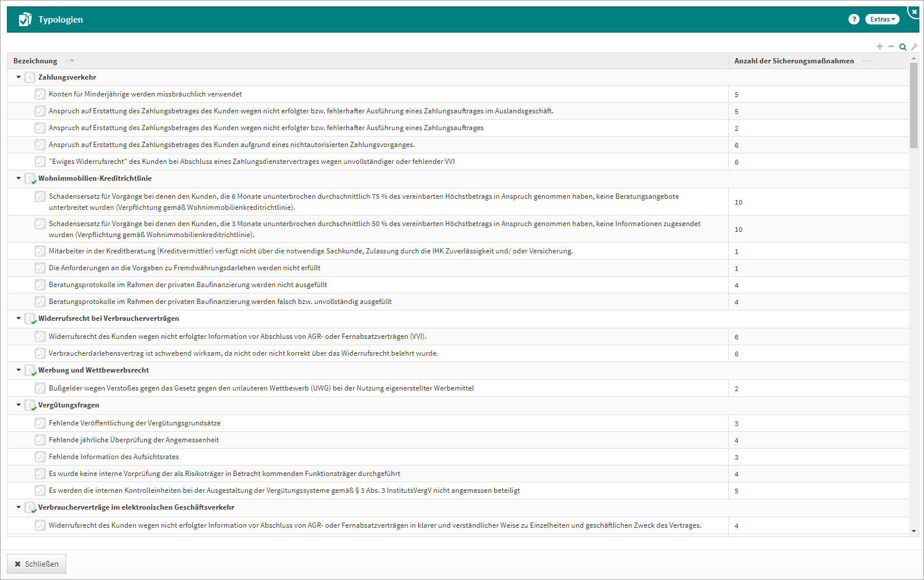The width and height of the screenshot is (924, 580).
Task: Click icon beside 'nichtautorisierten Zahlungsvorganges' row
Action: tap(40, 145)
